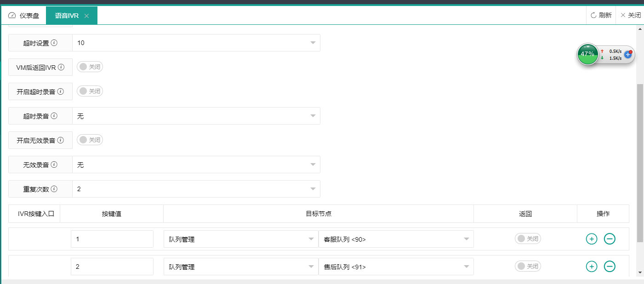Delete the first key row via its minus icon

610,239
